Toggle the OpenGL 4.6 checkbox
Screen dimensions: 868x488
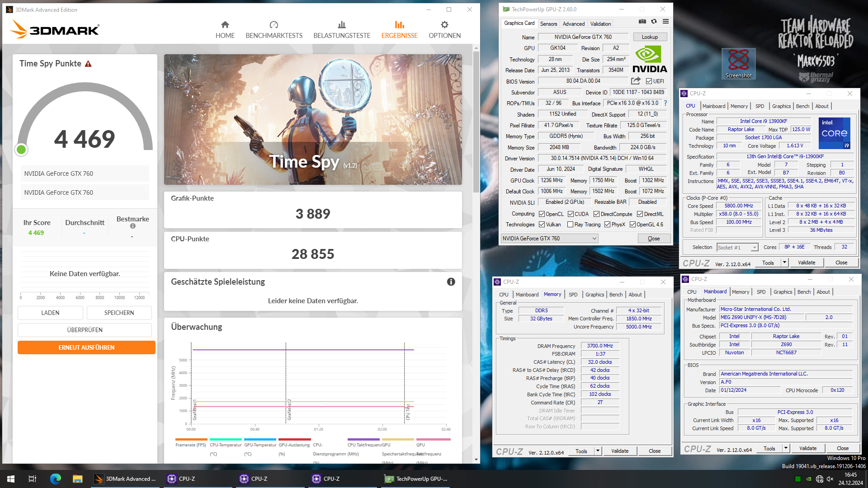(632, 225)
